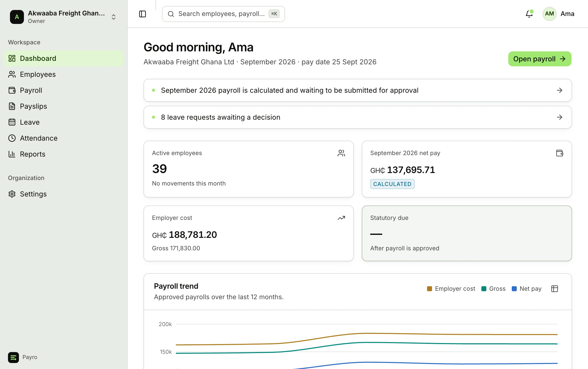Open Attendance from the sidebar

coord(64,138)
